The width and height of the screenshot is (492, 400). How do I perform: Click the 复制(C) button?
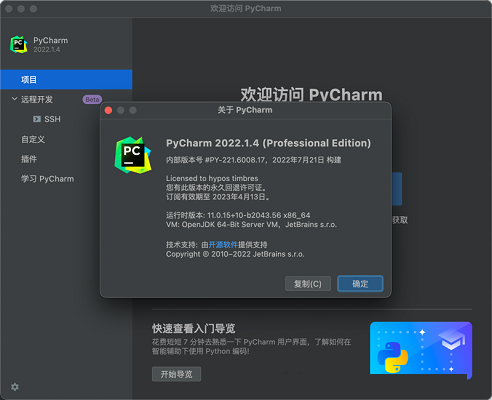click(x=308, y=284)
